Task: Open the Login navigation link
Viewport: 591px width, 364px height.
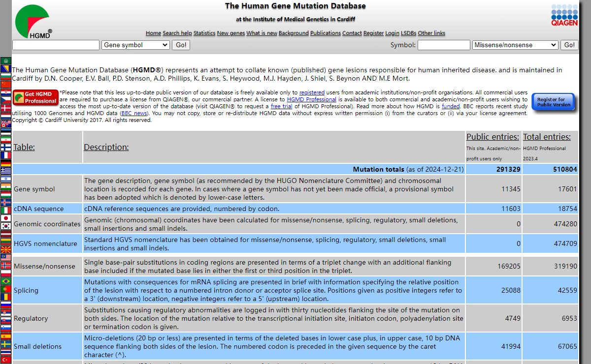Action: [392, 33]
